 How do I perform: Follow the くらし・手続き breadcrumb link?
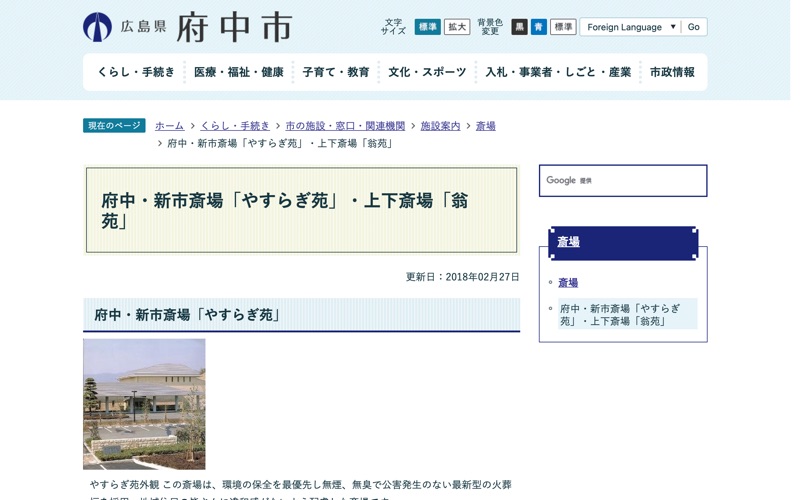pyautogui.click(x=235, y=126)
